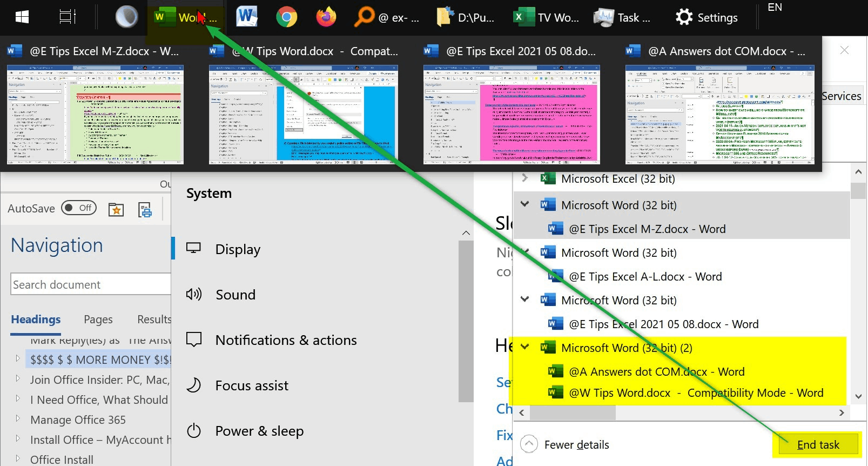Image resolution: width=868 pixels, height=466 pixels.
Task: Expand the Join Office Insider heading
Action: click(18, 378)
